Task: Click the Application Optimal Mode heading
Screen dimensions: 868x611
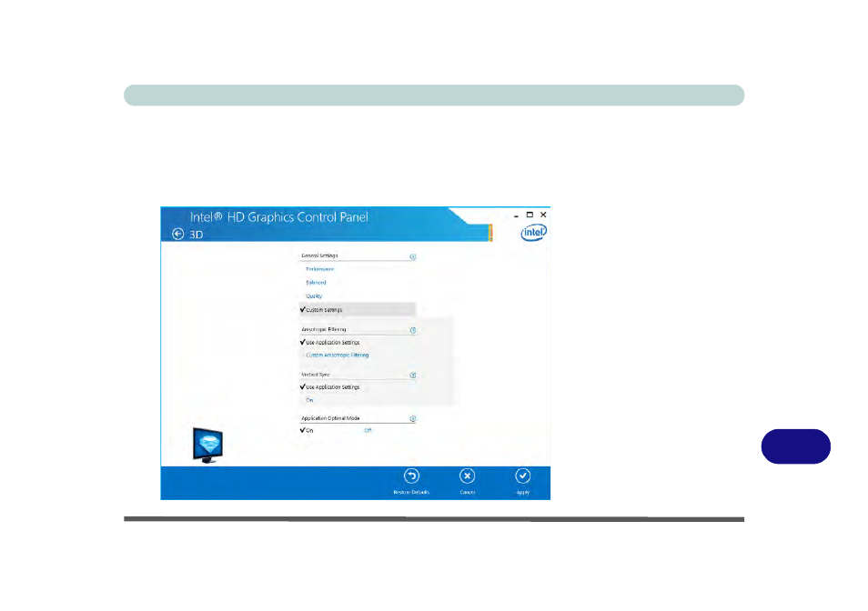Action: point(330,418)
